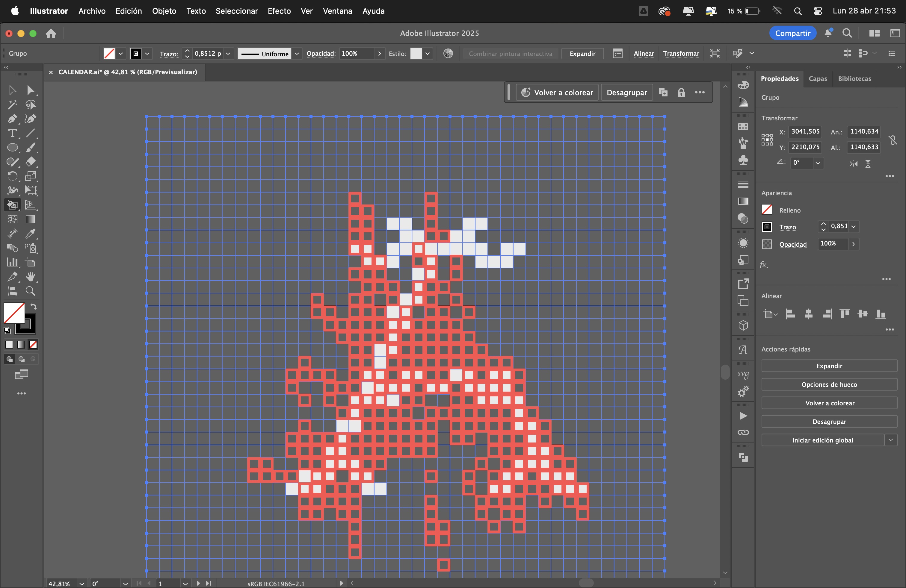The height and width of the screenshot is (588, 906).
Task: Open the Ventana menu
Action: pyautogui.click(x=337, y=11)
